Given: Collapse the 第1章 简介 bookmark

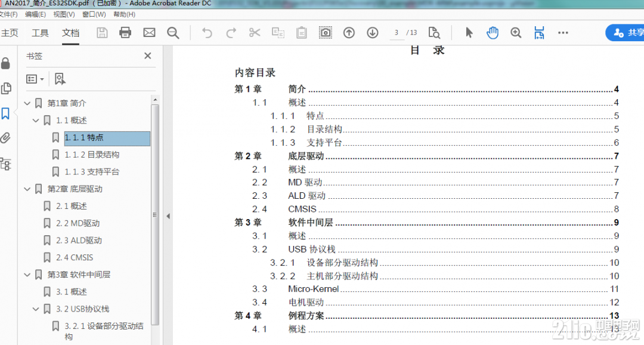Looking at the screenshot, I should pyautogui.click(x=27, y=103).
